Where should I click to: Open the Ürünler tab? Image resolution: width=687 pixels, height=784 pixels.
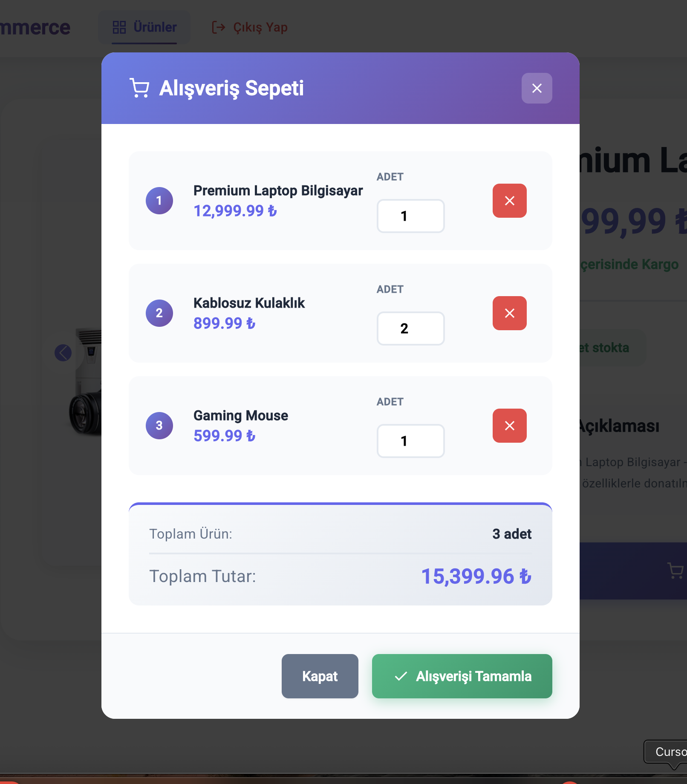tap(144, 27)
